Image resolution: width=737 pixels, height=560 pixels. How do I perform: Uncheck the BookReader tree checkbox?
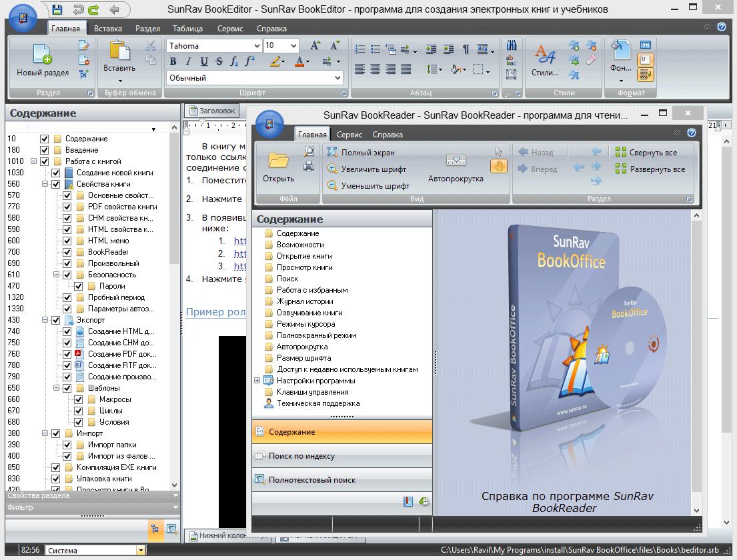[x=67, y=252]
